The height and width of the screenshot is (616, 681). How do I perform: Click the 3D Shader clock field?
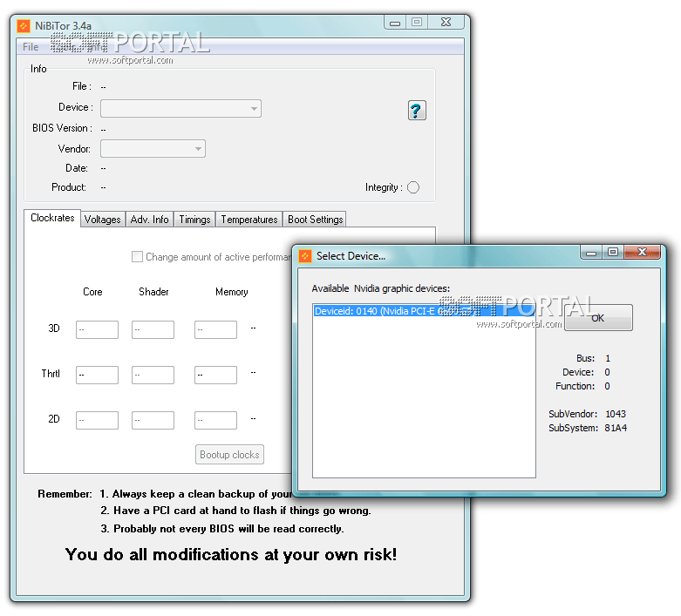point(153,329)
